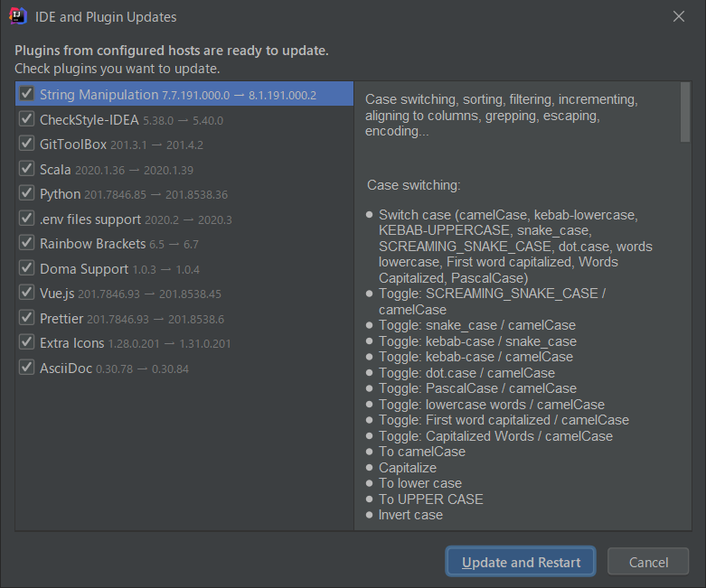The height and width of the screenshot is (588, 706).
Task: Click the 'Invert case' list entry
Action: [x=410, y=515]
